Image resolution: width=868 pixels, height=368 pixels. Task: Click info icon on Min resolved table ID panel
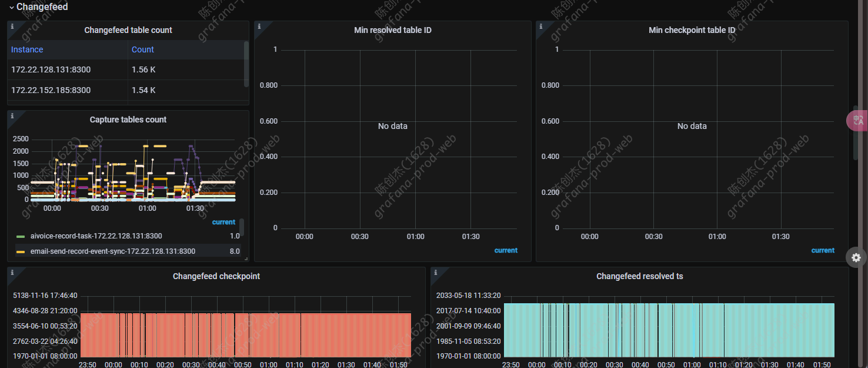click(x=259, y=26)
